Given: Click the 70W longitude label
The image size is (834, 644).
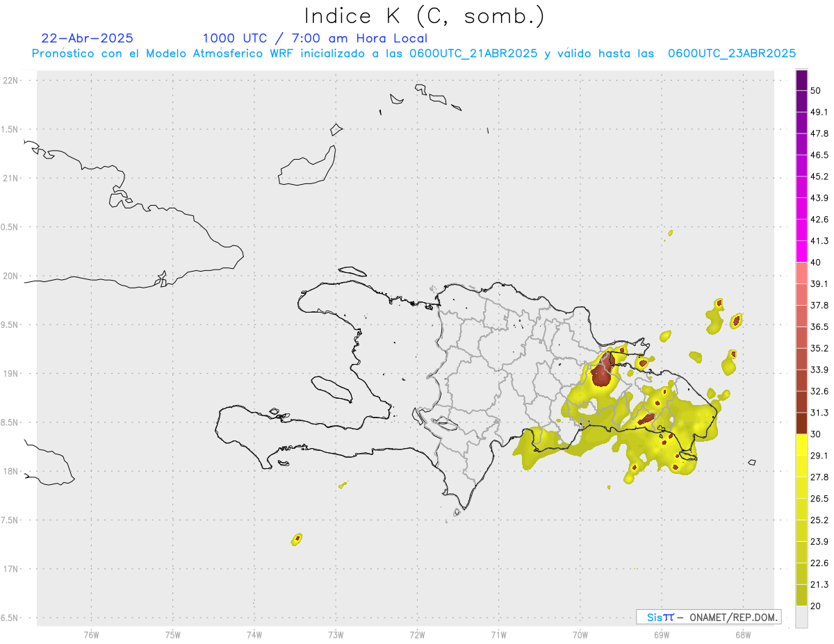Looking at the screenshot, I should pyautogui.click(x=580, y=634).
